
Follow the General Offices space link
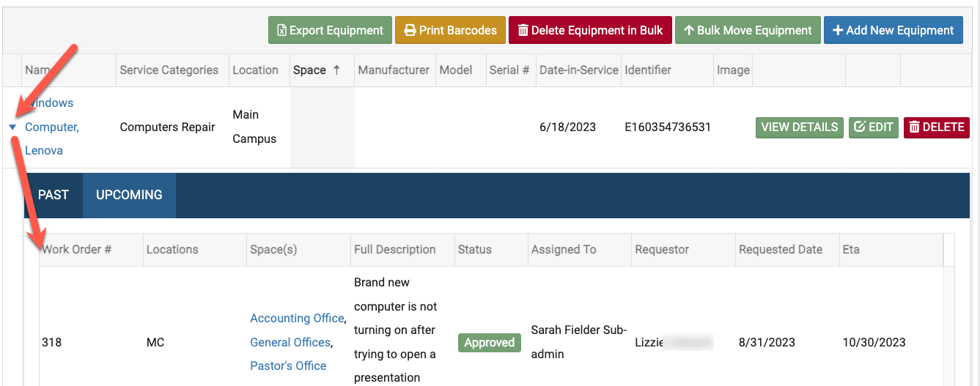[290, 342]
